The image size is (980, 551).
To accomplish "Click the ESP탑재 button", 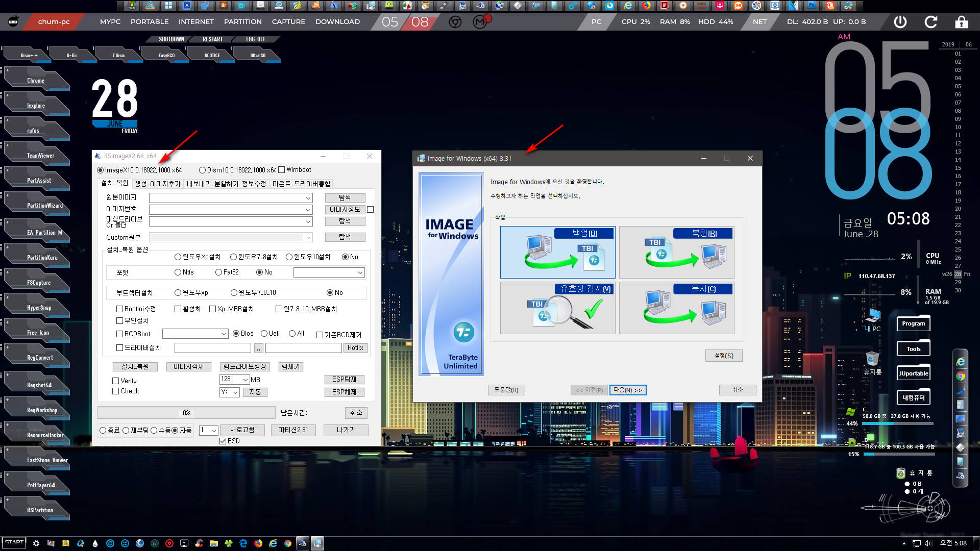I will point(345,380).
